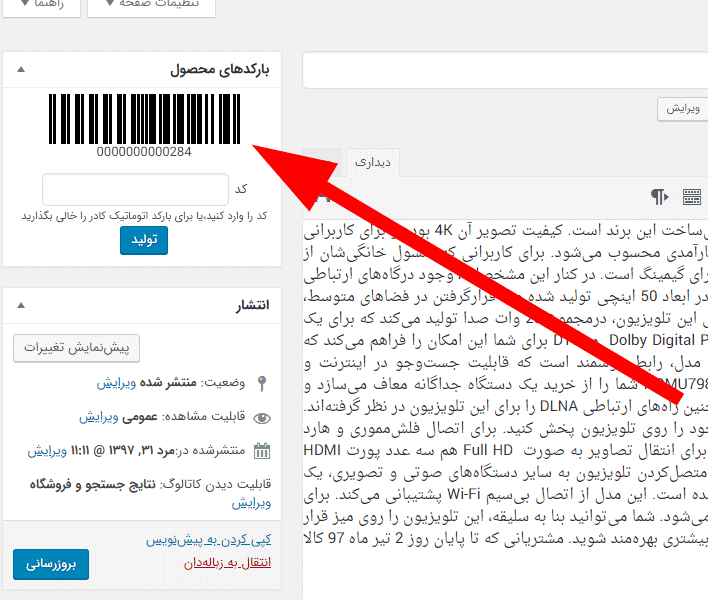Click the کد barcode input field
The width and height of the screenshot is (708, 600).
(135, 189)
